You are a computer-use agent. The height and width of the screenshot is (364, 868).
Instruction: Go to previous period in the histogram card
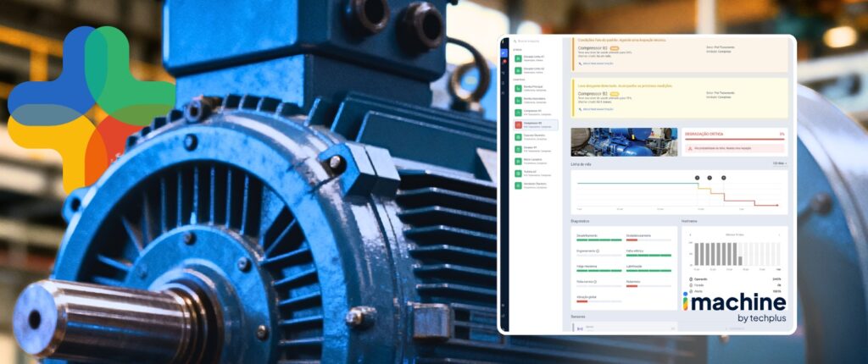click(x=690, y=235)
